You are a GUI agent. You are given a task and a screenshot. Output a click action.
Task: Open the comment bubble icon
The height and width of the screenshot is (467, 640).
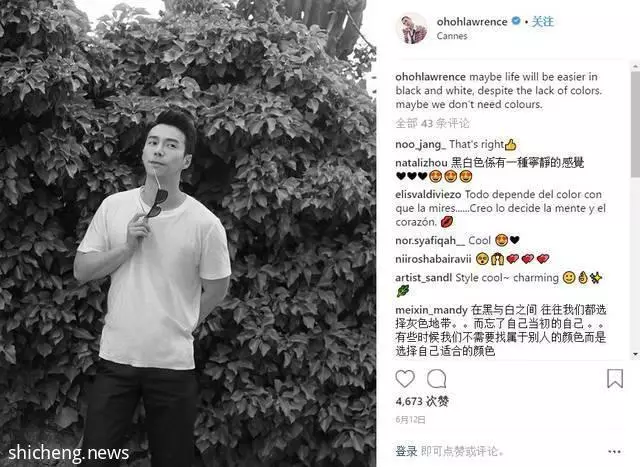pos(436,379)
